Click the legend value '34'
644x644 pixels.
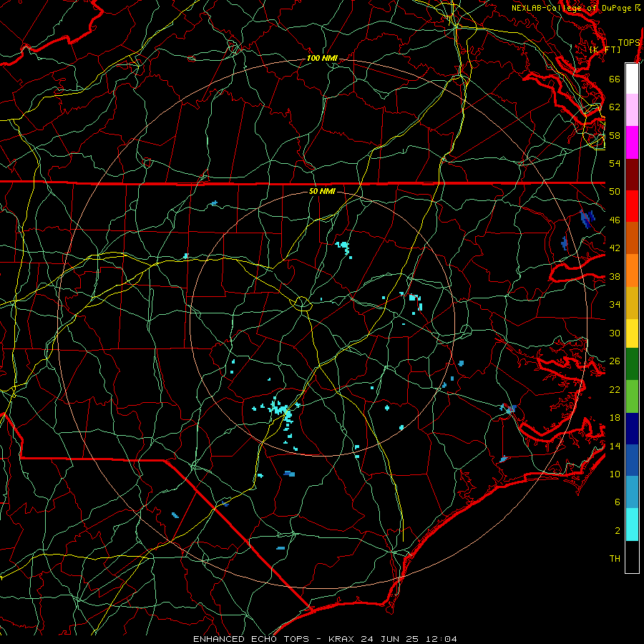615,305
